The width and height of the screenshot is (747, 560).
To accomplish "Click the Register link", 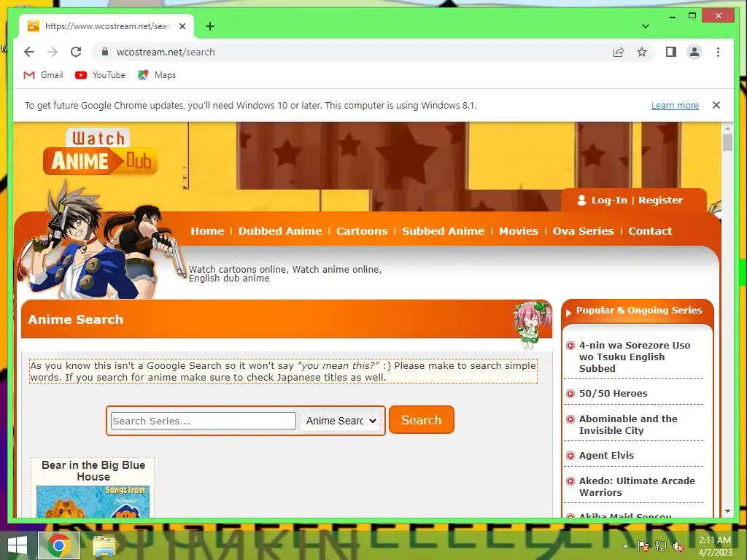I will tap(660, 200).
